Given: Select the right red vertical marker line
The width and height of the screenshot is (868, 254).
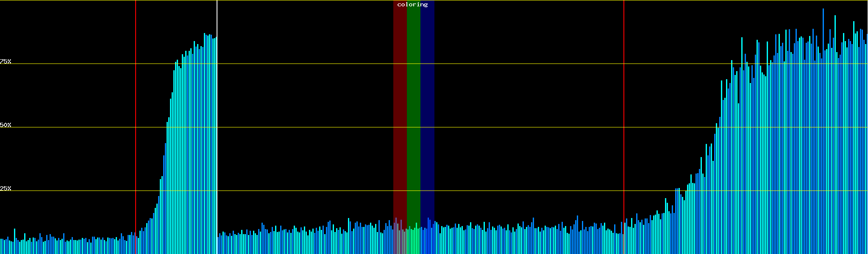Looking at the screenshot, I should point(624,106).
